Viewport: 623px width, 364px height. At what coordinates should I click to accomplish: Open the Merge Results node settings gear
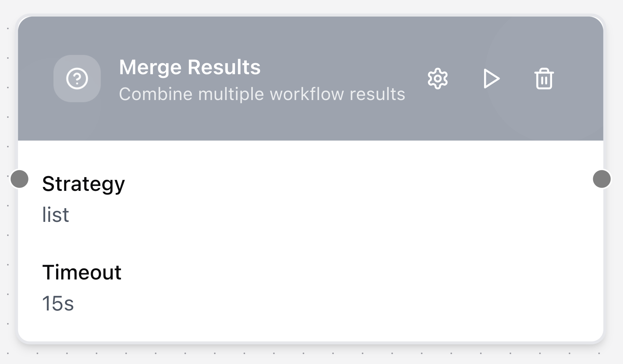(438, 79)
